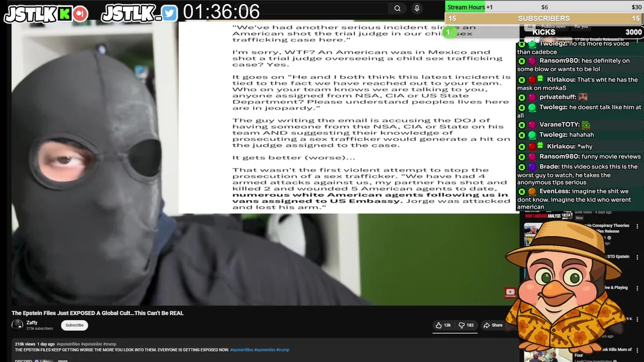Click the Share button under the video
The width and height of the screenshot is (644, 362).
point(493,325)
